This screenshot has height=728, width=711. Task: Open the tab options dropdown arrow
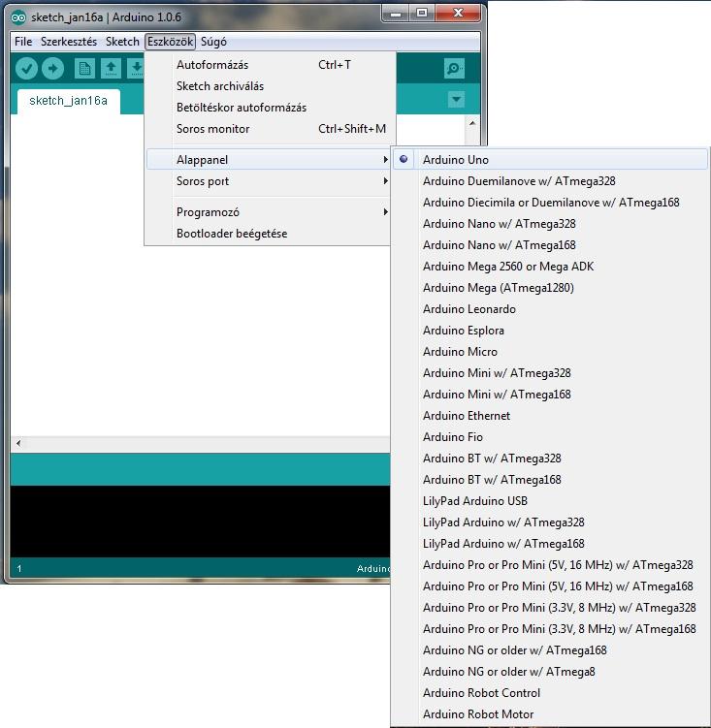[x=456, y=99]
